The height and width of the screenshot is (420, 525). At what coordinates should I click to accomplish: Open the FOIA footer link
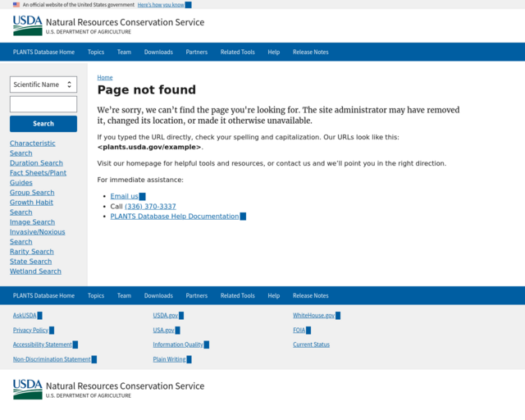[x=299, y=331]
